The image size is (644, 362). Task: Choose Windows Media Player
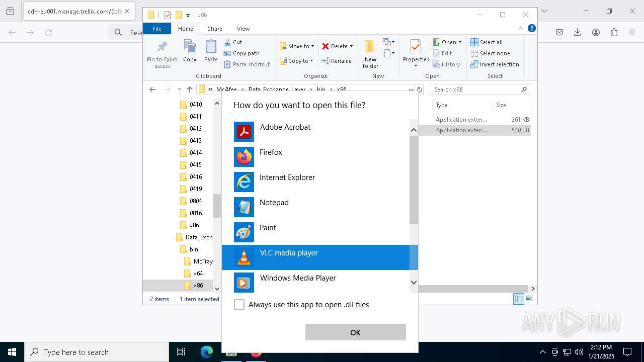pos(316,283)
